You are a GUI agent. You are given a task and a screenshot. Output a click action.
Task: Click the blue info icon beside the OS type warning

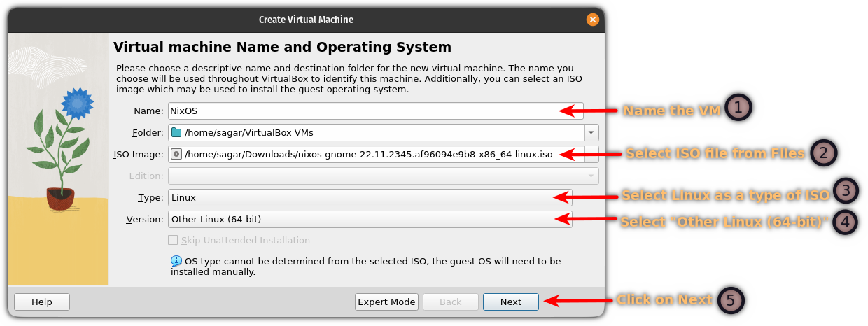tap(176, 261)
